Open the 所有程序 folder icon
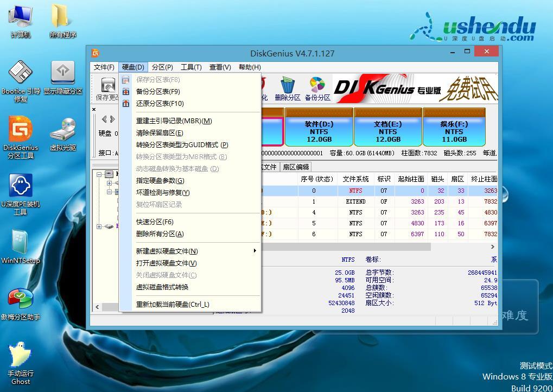 pos(63,21)
